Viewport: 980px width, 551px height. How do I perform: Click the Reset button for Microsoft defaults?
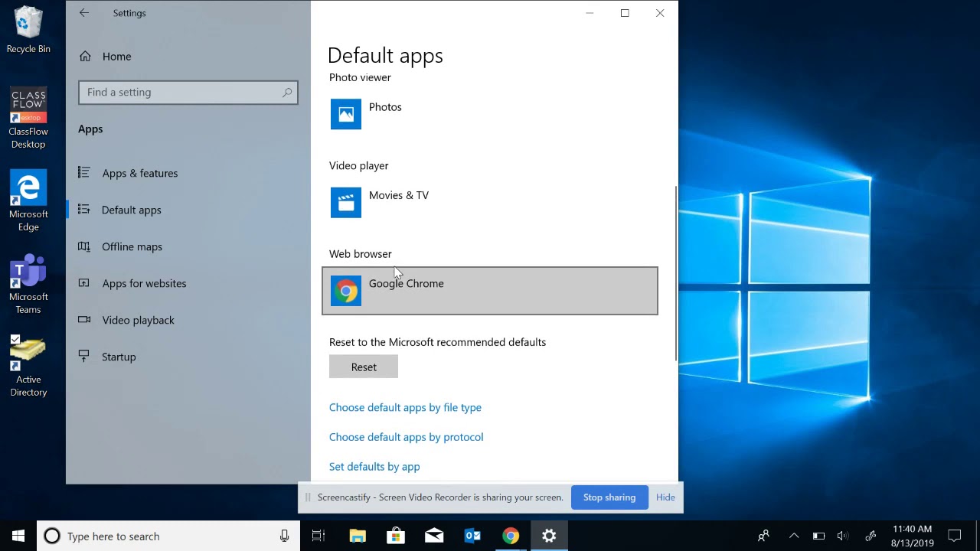point(364,367)
